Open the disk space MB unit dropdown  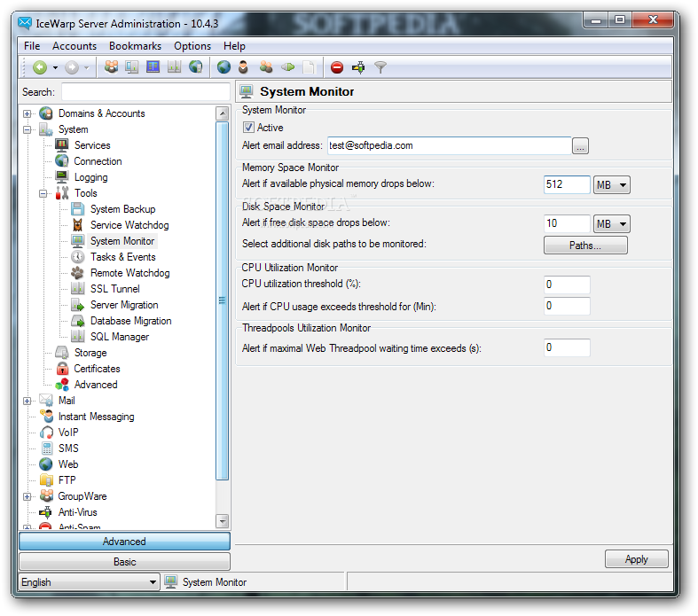[612, 223]
